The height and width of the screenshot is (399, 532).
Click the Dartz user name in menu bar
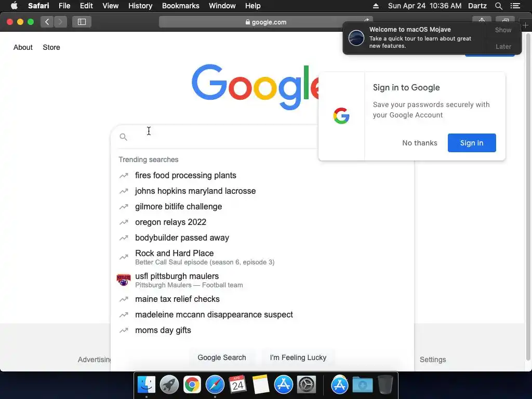click(477, 6)
